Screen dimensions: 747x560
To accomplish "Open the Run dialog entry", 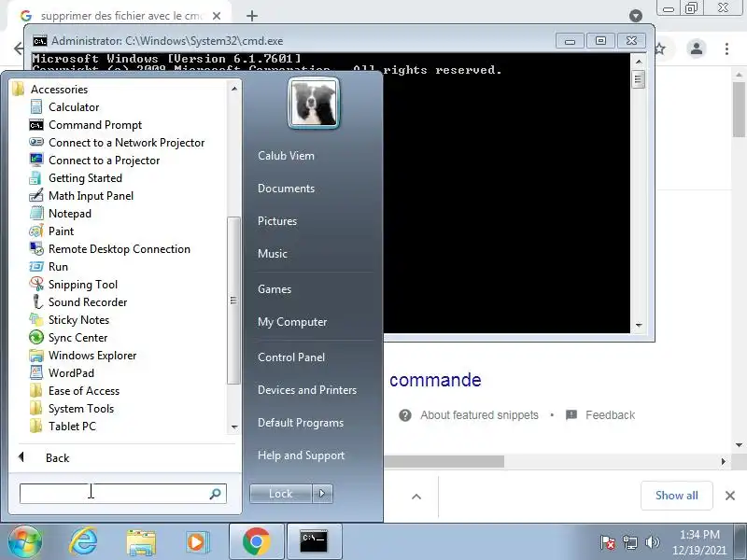I will click(x=49, y=267).
